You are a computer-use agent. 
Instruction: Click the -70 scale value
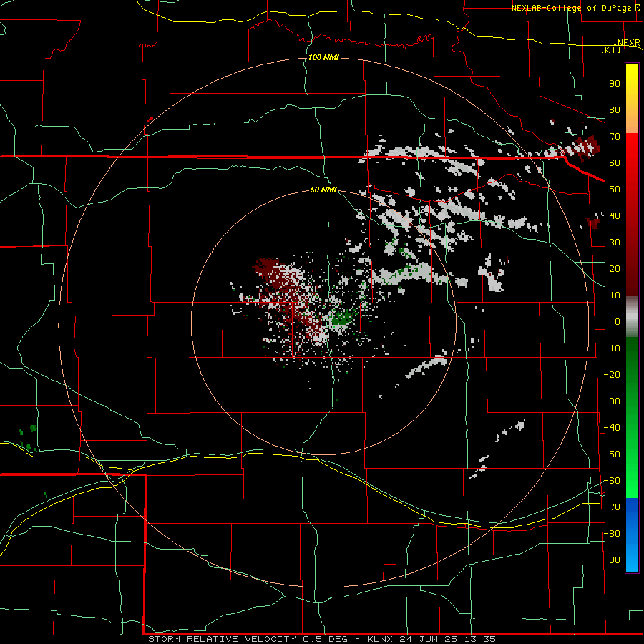[612, 507]
